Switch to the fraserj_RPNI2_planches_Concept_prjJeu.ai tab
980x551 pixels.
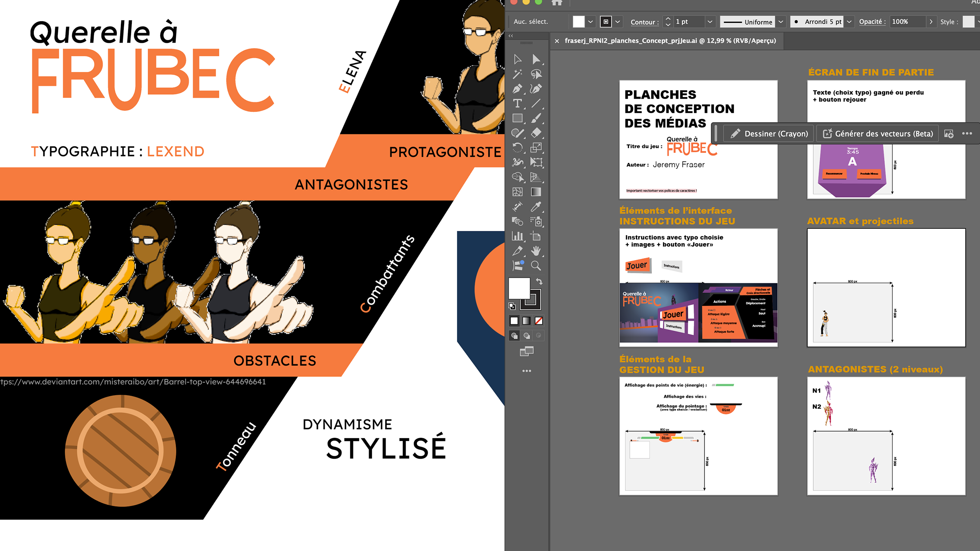pyautogui.click(x=670, y=41)
